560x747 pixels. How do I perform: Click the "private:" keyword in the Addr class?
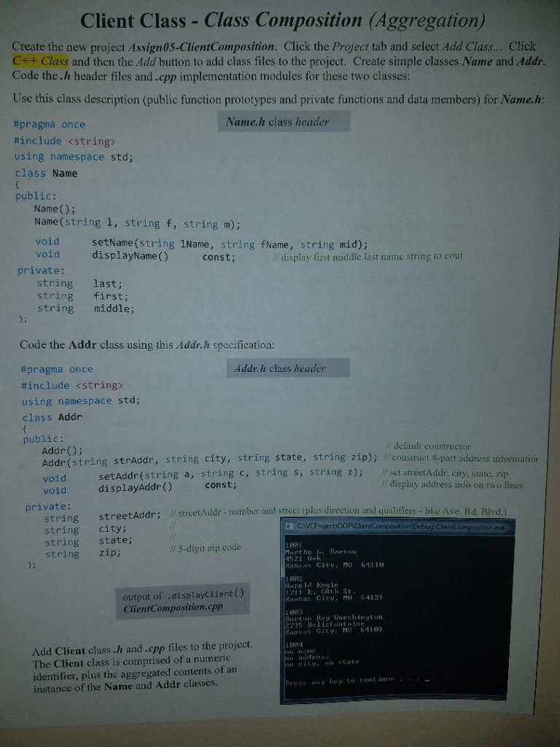(x=48, y=506)
